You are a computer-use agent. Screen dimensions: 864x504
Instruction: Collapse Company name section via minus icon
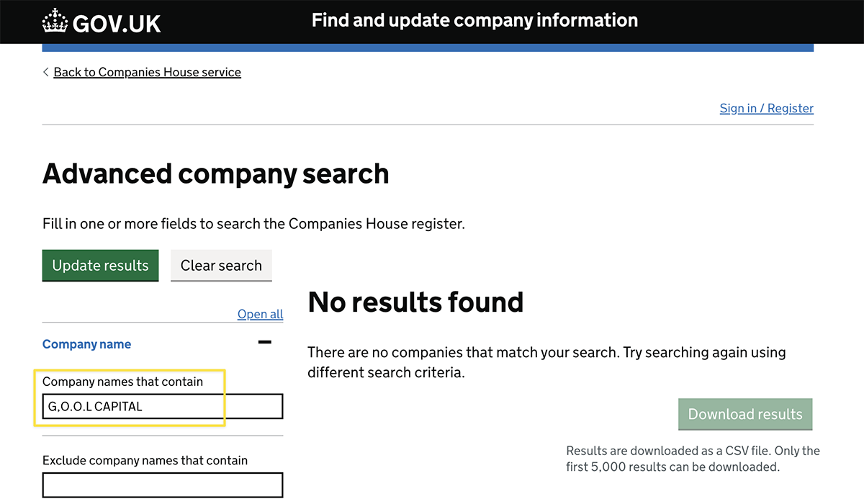(265, 343)
